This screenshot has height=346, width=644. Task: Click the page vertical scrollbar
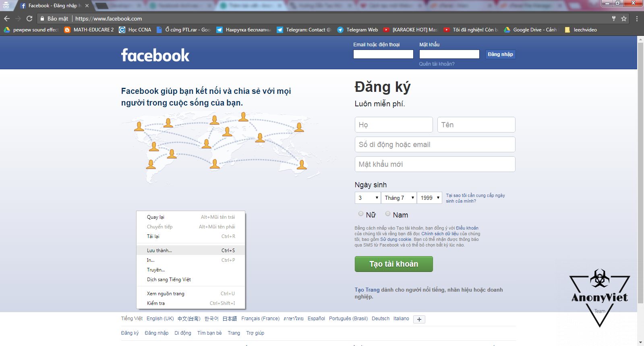click(x=640, y=161)
